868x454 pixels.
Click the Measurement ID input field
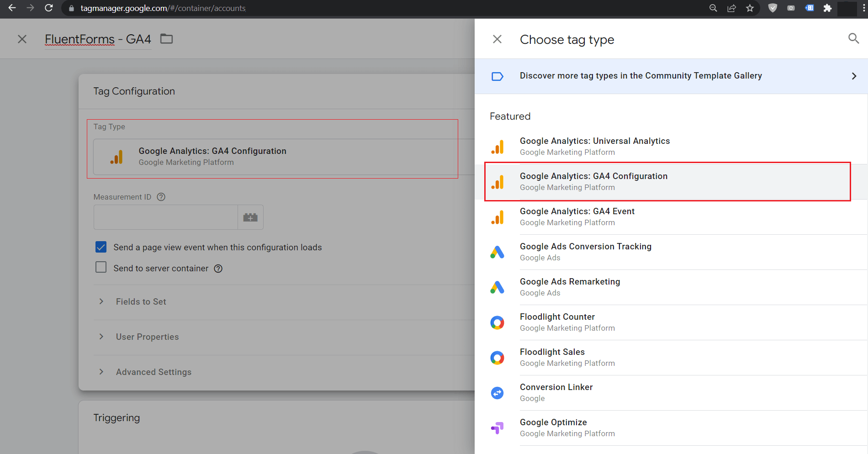tap(165, 217)
